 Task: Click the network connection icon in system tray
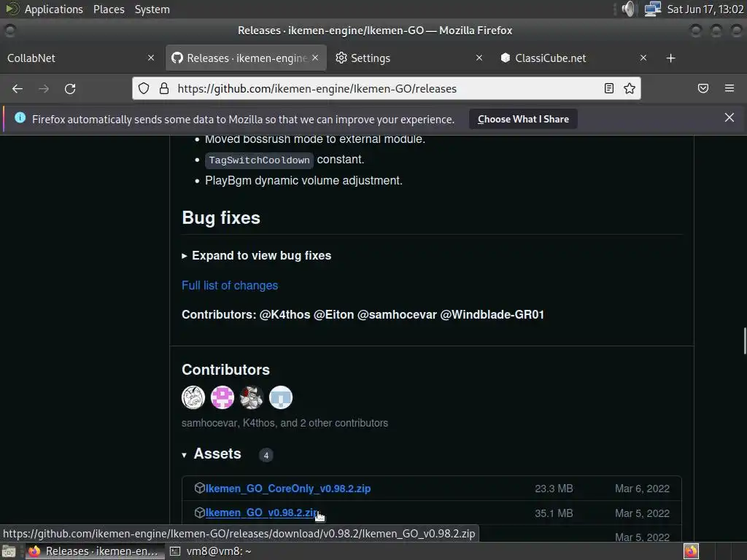[x=653, y=9]
